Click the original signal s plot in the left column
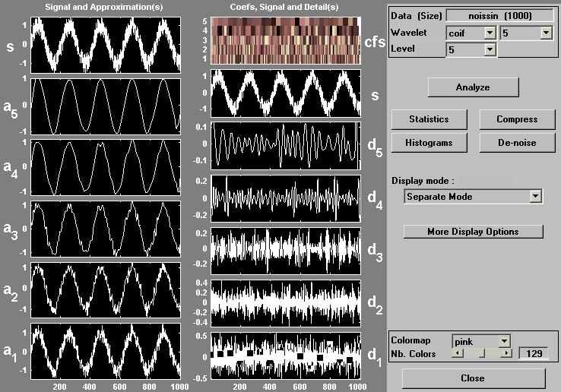The image size is (561, 392). (x=106, y=45)
